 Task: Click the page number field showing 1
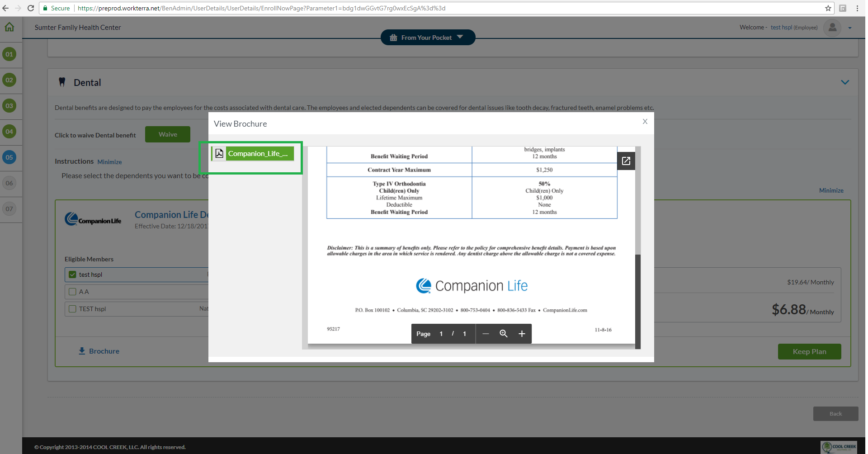click(x=441, y=334)
